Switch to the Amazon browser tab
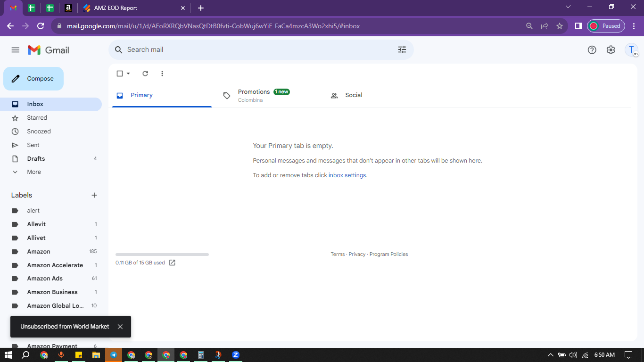This screenshot has height=362, width=644. [68, 8]
